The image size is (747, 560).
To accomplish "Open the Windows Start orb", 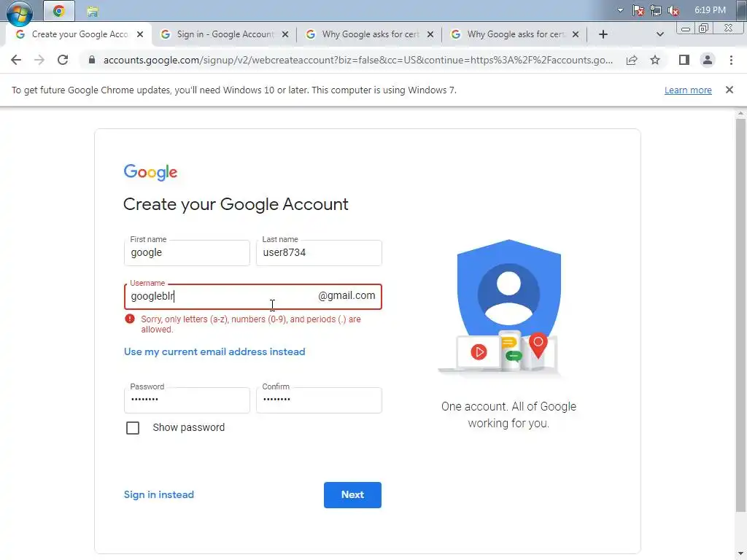I will [x=20, y=13].
